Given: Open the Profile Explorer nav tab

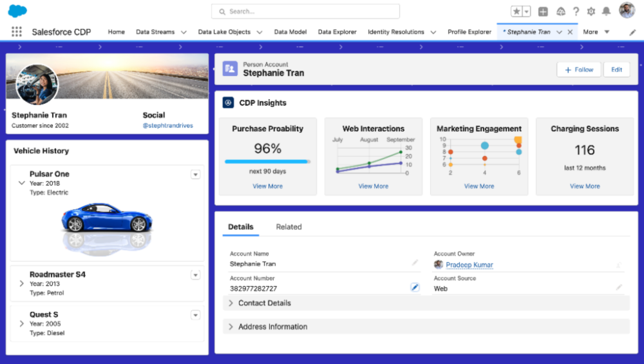Looking at the screenshot, I should tap(469, 32).
